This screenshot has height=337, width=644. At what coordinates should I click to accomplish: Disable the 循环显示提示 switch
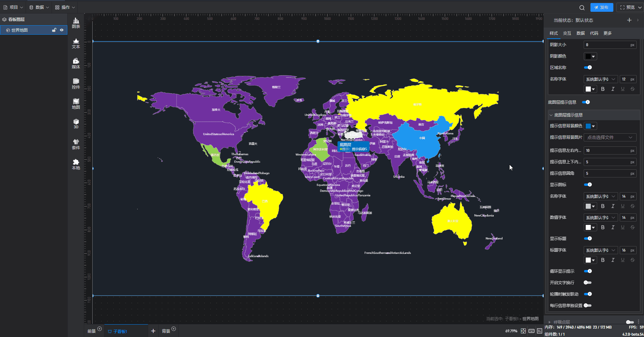click(x=588, y=271)
